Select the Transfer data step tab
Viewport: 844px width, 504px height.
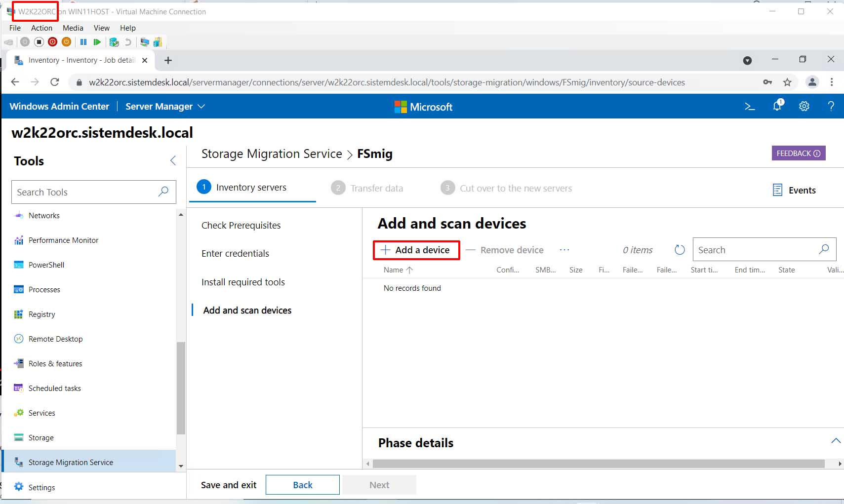[367, 188]
